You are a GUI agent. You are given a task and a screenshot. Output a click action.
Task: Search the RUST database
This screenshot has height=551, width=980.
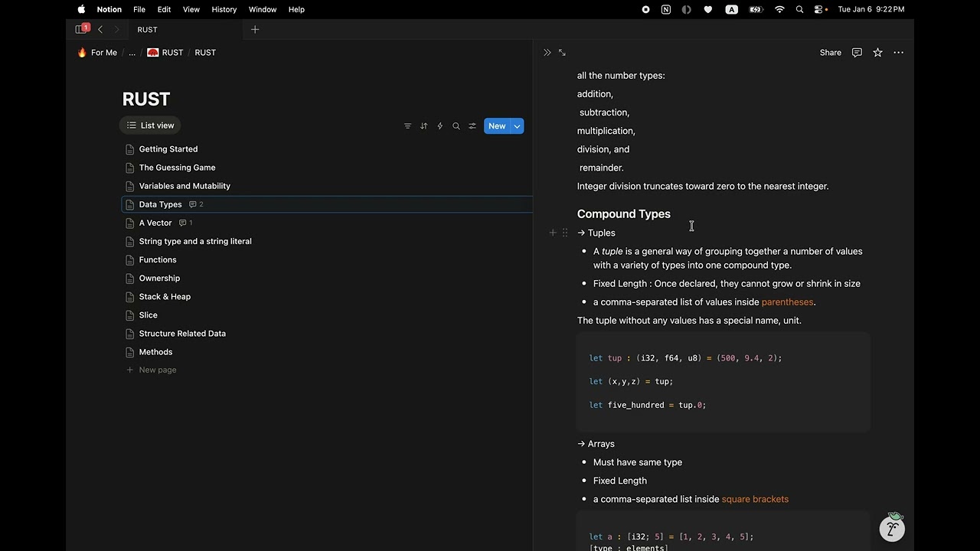456,126
